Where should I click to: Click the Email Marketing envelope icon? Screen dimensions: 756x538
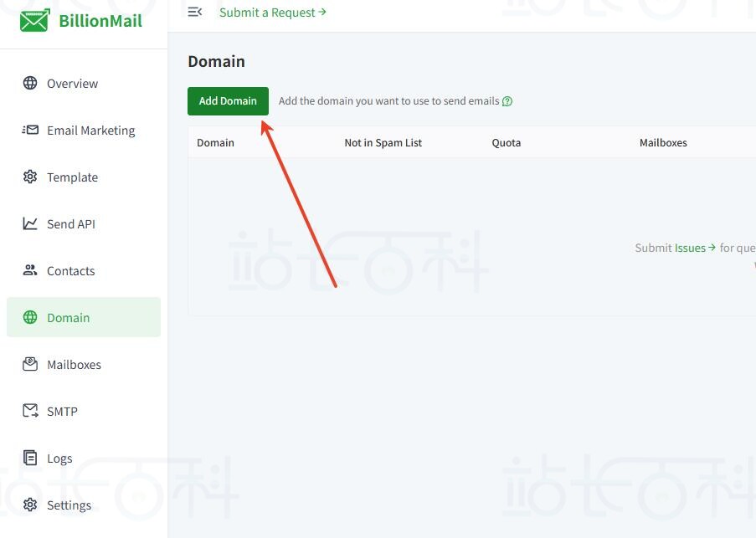pos(30,130)
